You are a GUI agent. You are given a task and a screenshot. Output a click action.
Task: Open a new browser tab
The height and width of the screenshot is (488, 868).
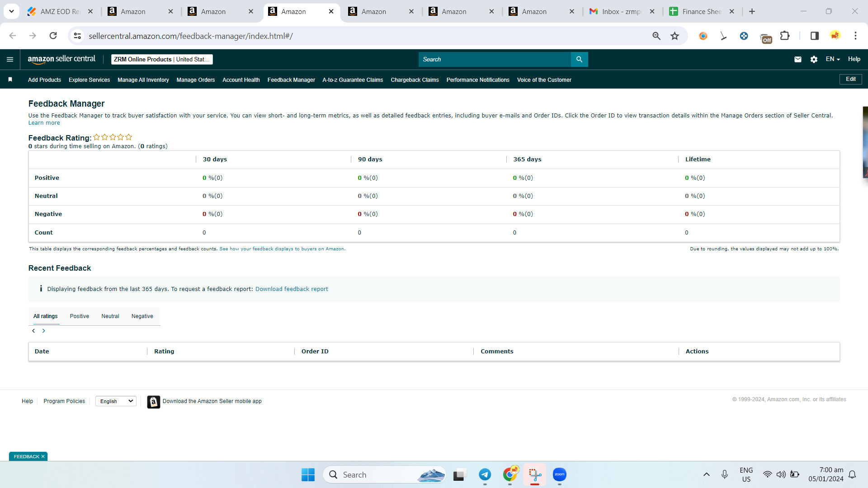(x=752, y=11)
